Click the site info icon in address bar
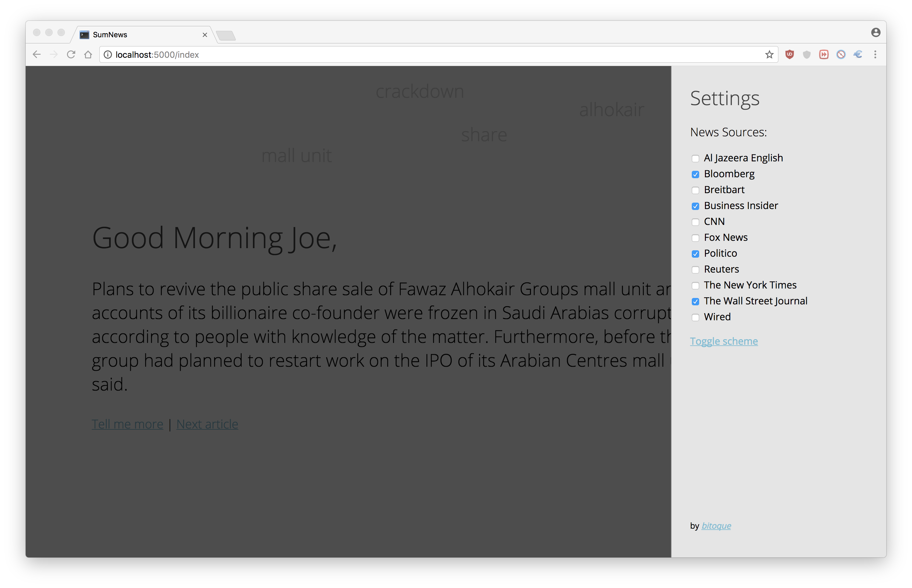Viewport: 912px width, 588px height. (108, 55)
